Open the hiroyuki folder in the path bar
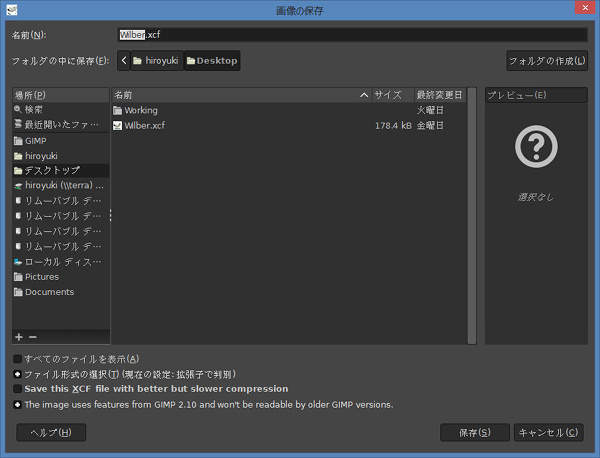 click(x=156, y=60)
